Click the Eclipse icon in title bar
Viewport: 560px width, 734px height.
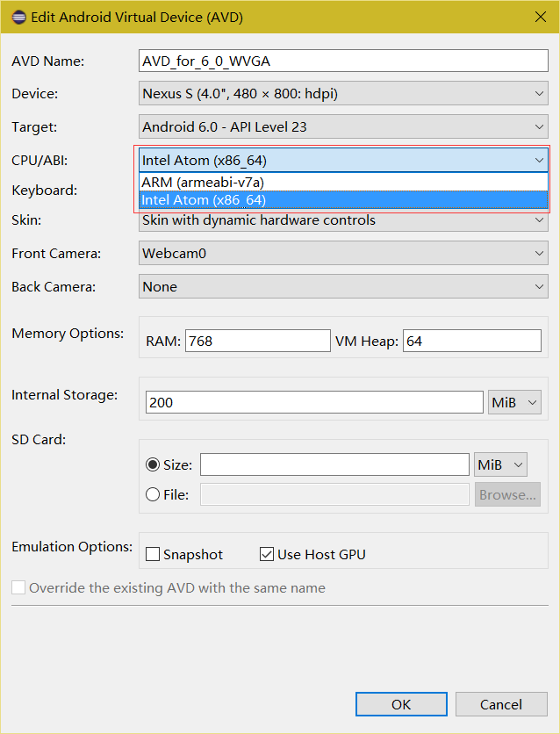18,18
